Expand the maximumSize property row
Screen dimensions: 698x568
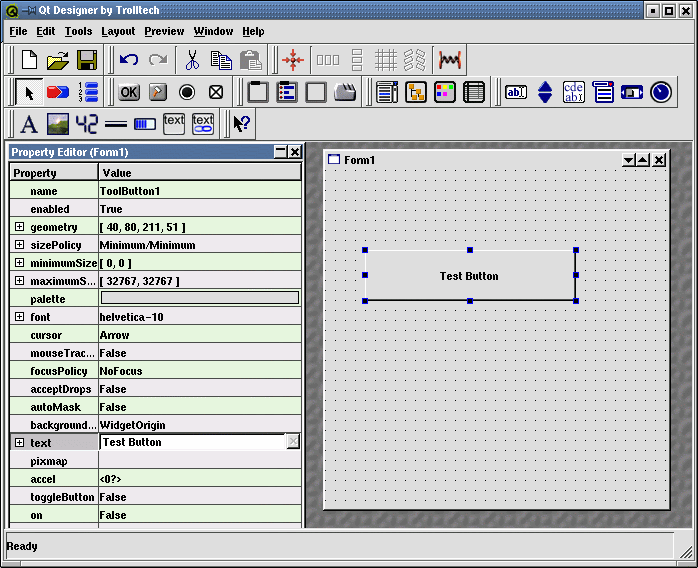coord(19,280)
